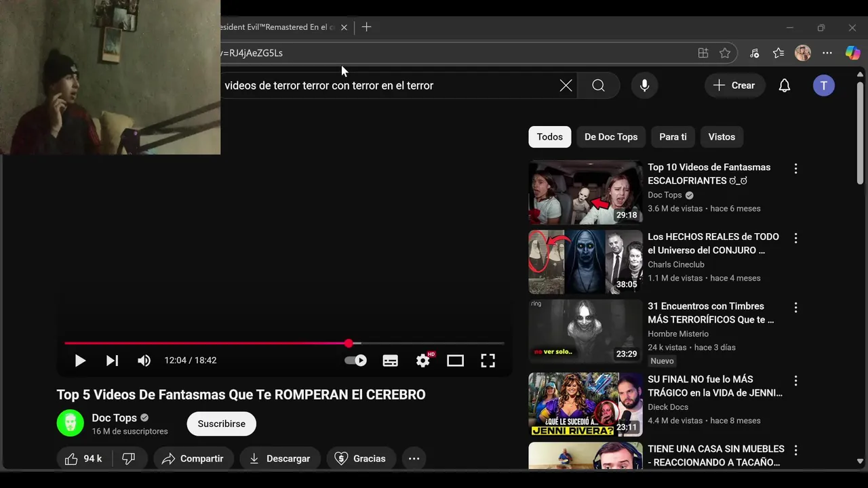Screen dimensions: 868x488
Task: Click the red progress bar scrubber
Action: point(349,344)
